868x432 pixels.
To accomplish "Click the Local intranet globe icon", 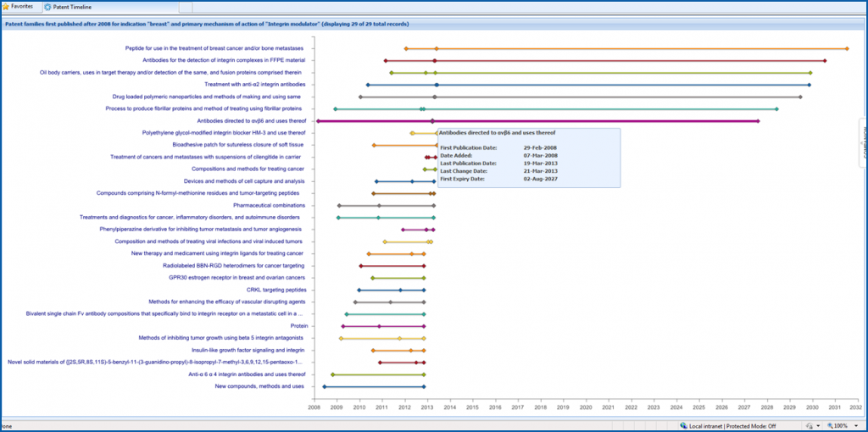I will tap(684, 425).
